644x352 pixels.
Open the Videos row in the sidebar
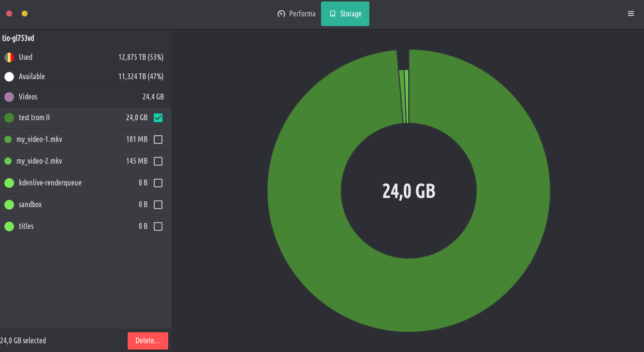(82, 97)
